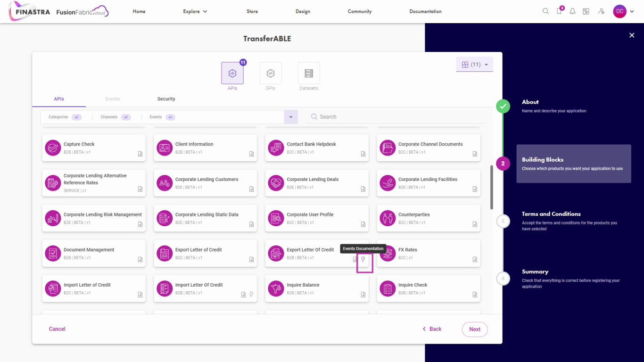Open Corporate Lending Deals documentation icon

pos(363,189)
